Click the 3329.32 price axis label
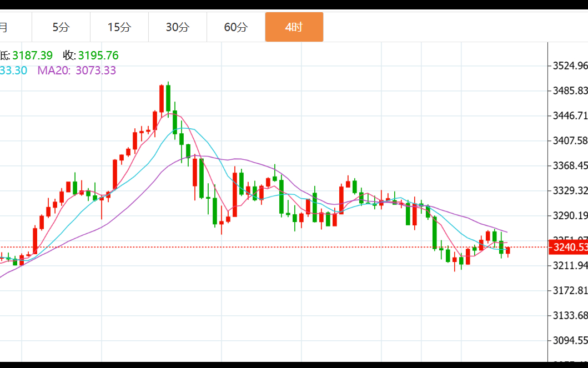The height and width of the screenshot is (368, 588). pyautogui.click(x=570, y=190)
